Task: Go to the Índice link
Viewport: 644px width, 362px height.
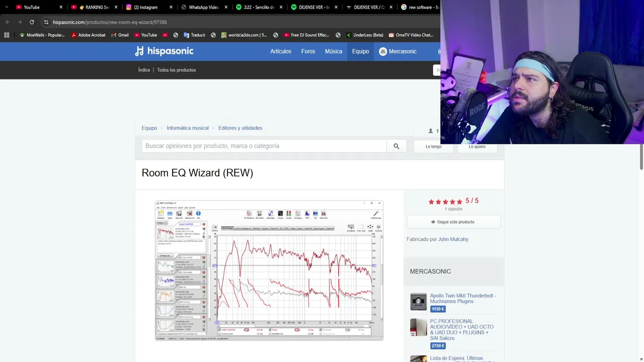Action: click(x=144, y=70)
